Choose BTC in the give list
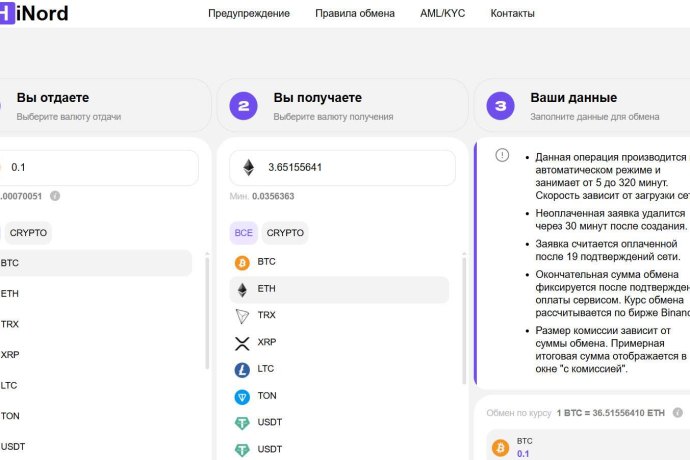Image resolution: width=690 pixels, height=460 pixels. [x=95, y=263]
